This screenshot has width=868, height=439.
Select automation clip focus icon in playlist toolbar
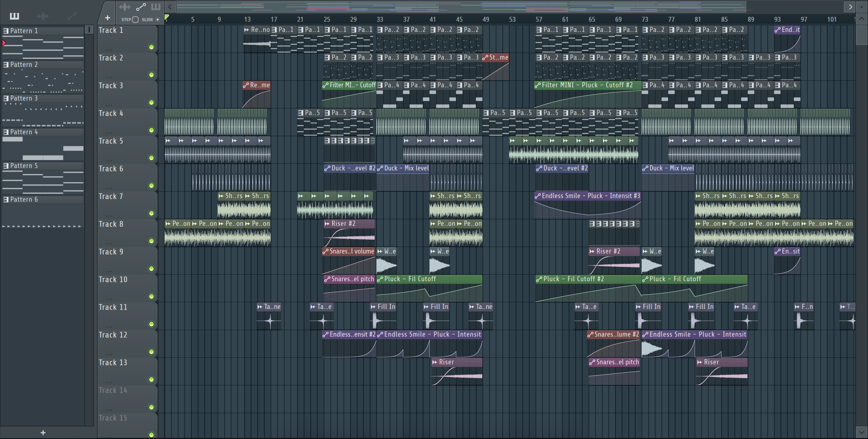140,7
